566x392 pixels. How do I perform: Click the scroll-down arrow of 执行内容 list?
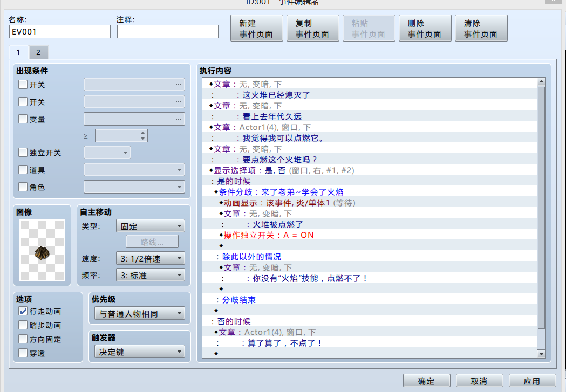coord(541,354)
